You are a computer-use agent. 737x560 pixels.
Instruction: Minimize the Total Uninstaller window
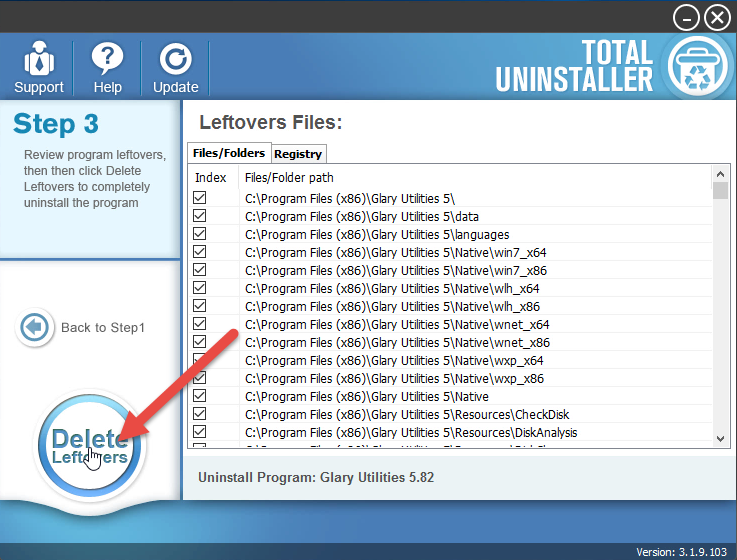(686, 17)
